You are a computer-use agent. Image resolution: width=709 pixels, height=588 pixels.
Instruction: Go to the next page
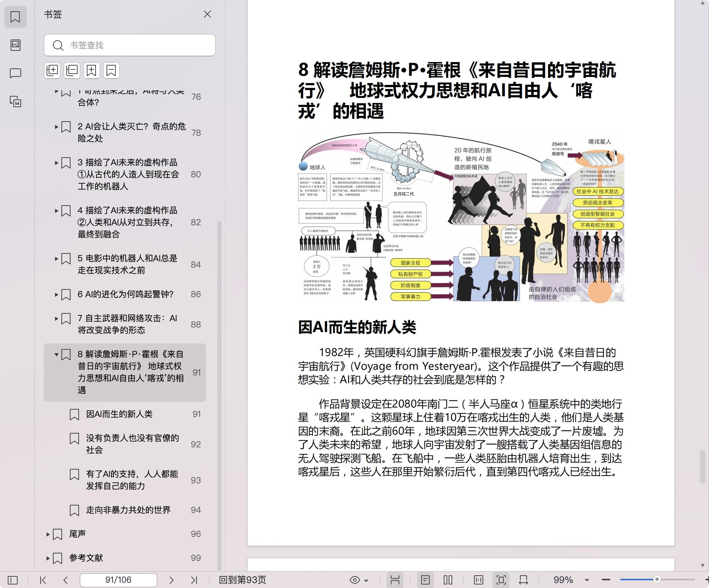point(171,580)
